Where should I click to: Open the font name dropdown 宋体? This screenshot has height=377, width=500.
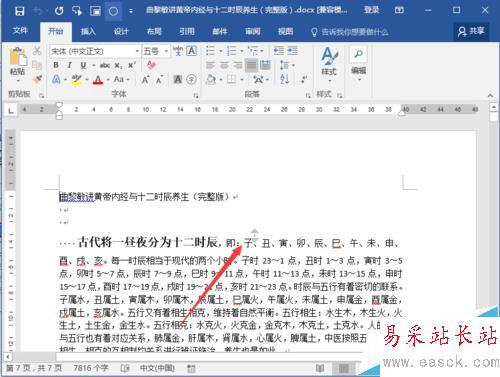pyautogui.click(x=137, y=51)
